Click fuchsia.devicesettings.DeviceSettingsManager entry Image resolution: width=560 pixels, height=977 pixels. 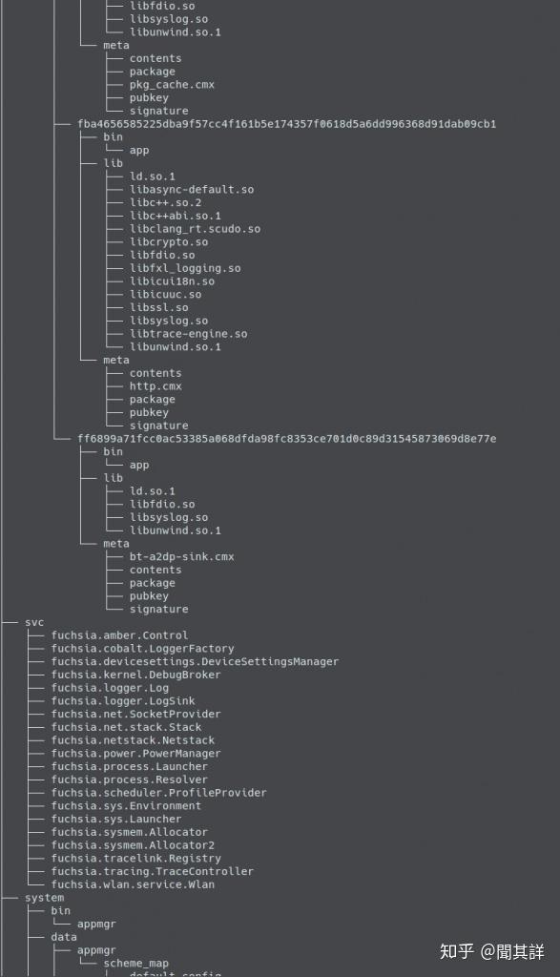coord(195,662)
